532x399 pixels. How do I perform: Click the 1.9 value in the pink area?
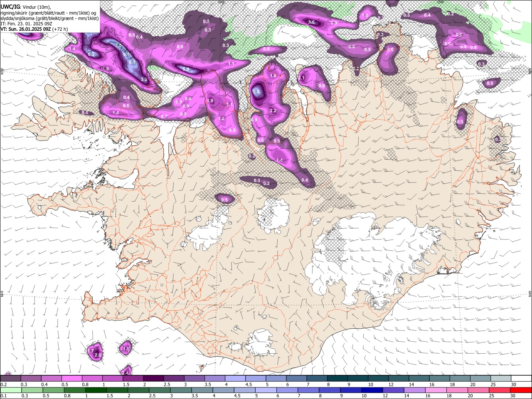click(210, 101)
